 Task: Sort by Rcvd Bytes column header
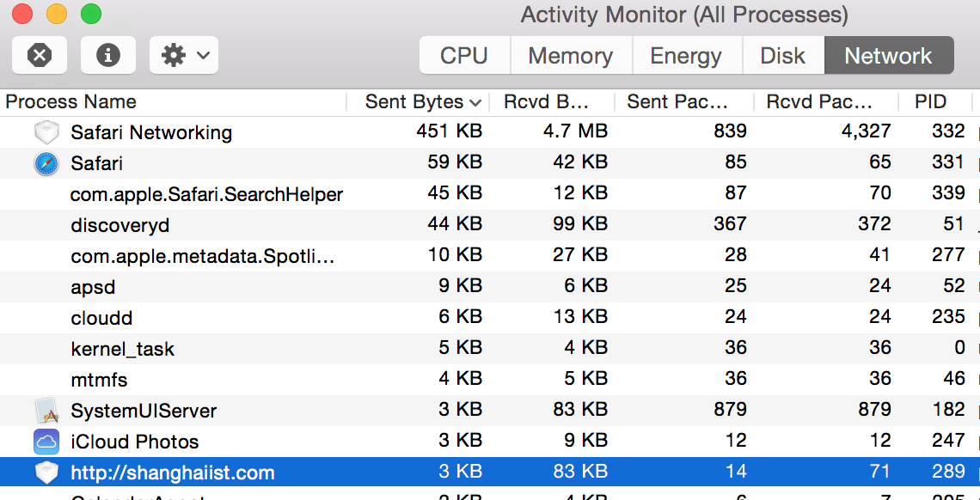click(x=552, y=102)
